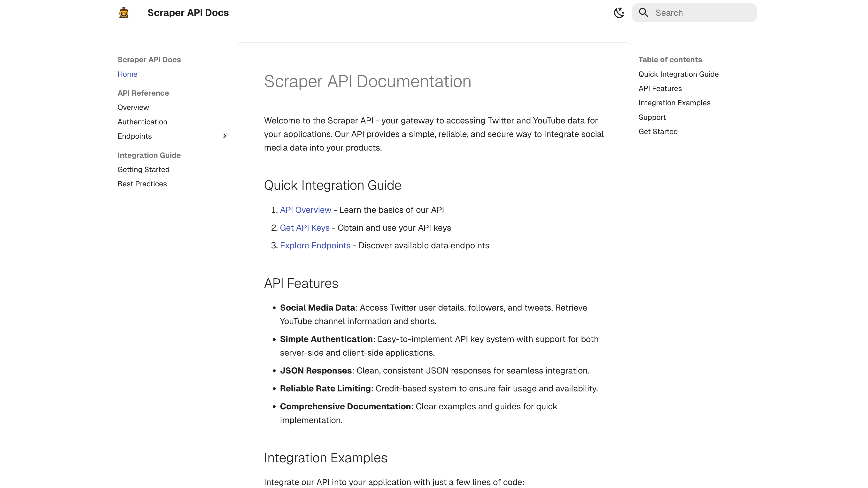This screenshot has width=868, height=488.
Task: Follow the Get API Keys link
Action: tap(304, 228)
